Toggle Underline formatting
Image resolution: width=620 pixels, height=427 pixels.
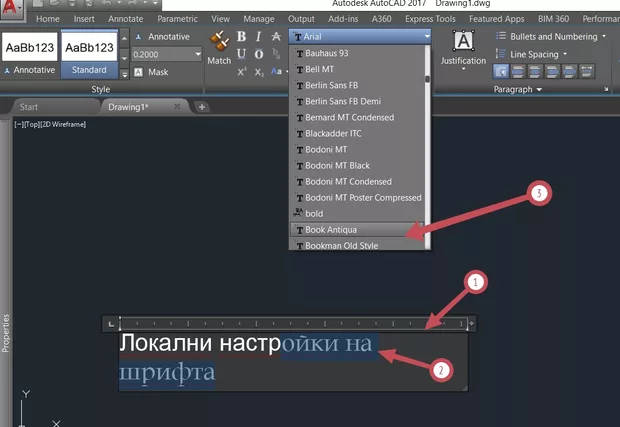coord(241,54)
